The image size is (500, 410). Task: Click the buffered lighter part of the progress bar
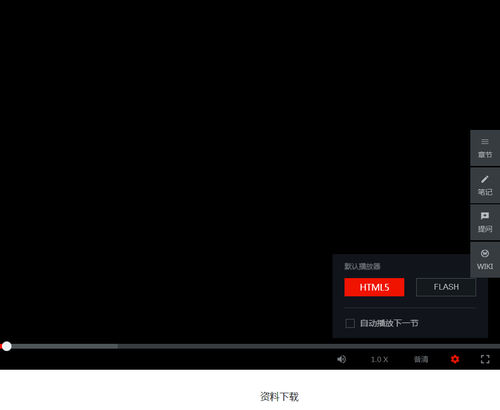63,346
